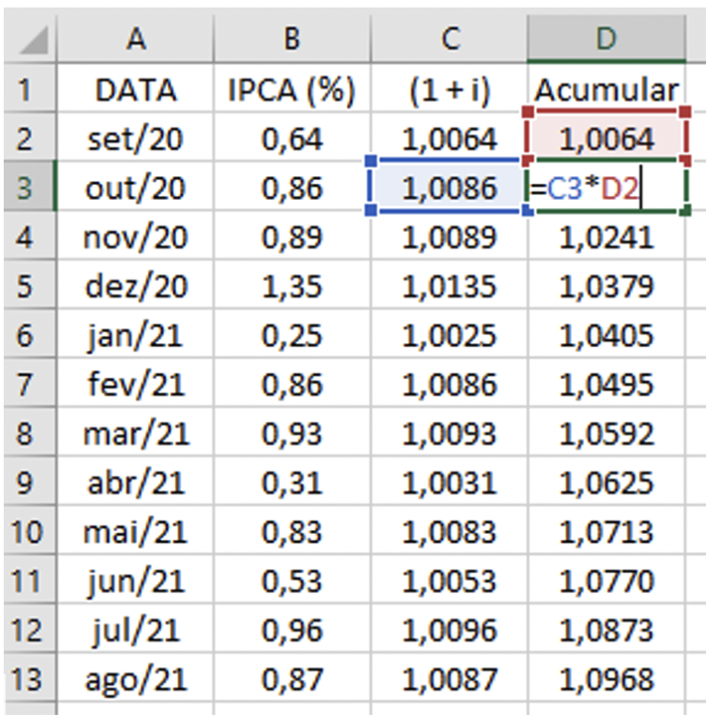
Task: Select column C header
Action: click(449, 39)
